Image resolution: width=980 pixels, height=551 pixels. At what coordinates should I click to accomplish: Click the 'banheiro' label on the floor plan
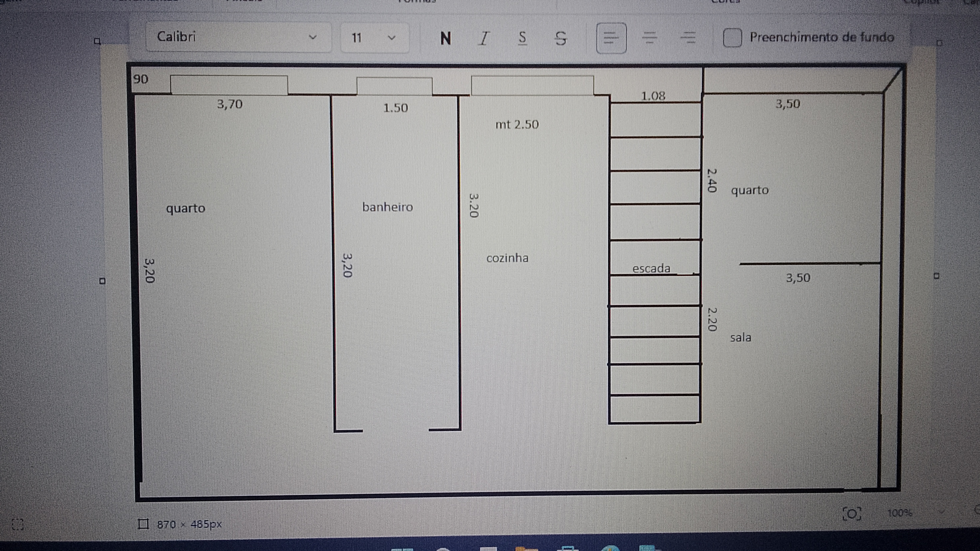pyautogui.click(x=387, y=207)
